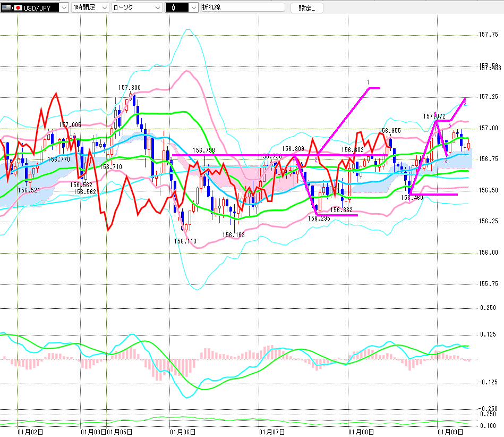Click the 01月06日 date axis label
The image size is (504, 437).
coord(180,432)
